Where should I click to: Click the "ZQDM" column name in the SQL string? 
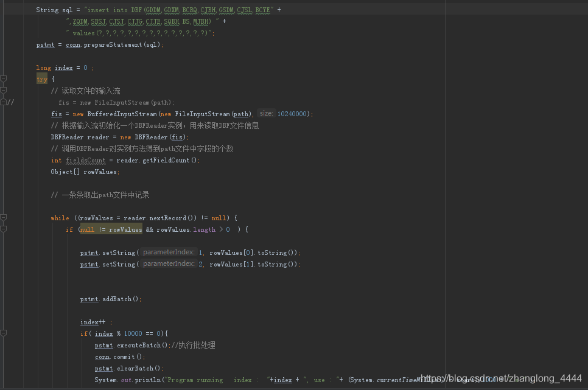point(80,21)
